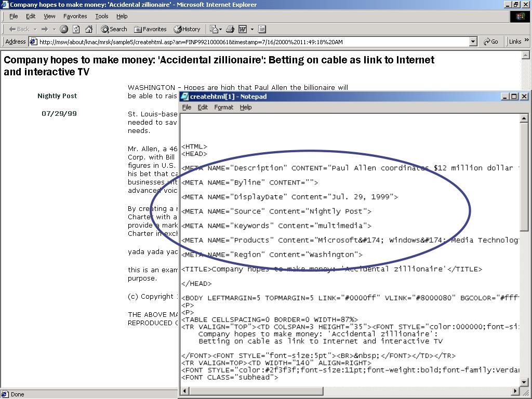Image resolution: width=532 pixels, height=399 pixels.
Task: Click the Notepad horizontal scrollbar thumb
Action: click(256, 391)
